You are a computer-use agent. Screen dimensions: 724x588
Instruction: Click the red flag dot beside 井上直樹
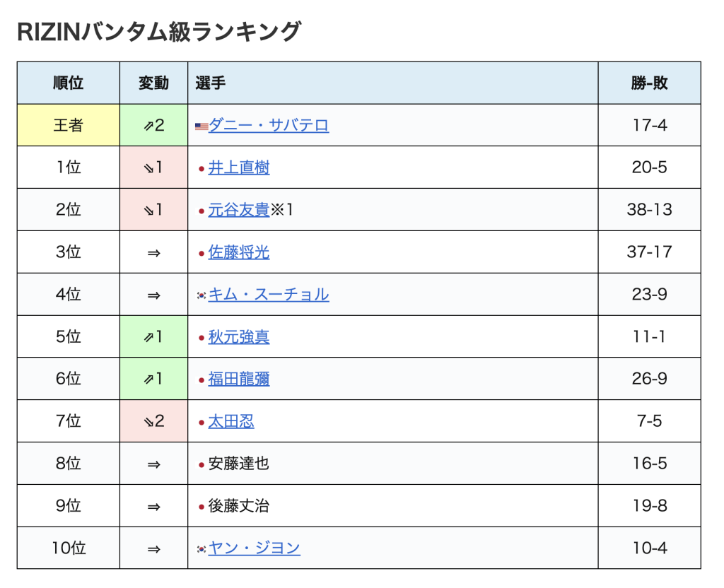[202, 169]
